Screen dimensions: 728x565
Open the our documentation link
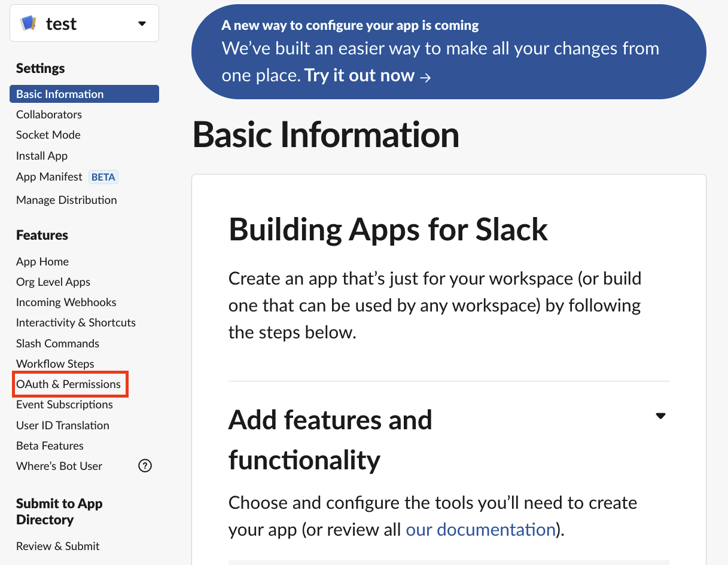coord(481,529)
